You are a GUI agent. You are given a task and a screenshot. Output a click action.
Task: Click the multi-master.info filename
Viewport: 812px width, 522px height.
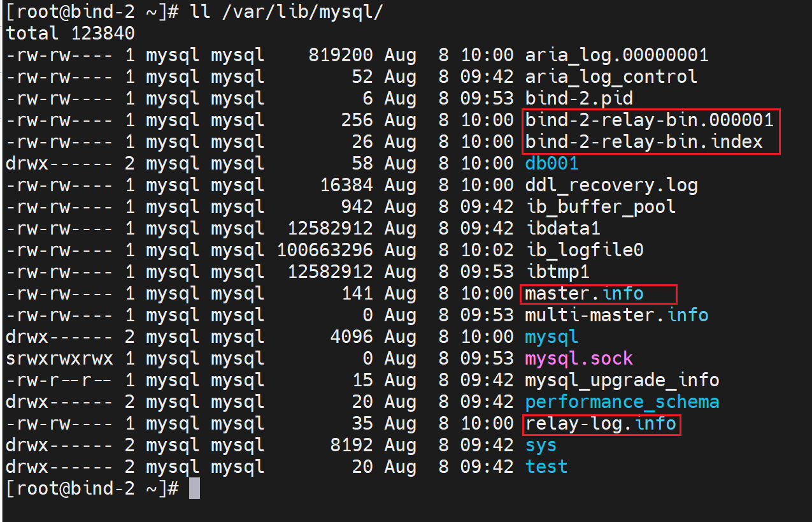click(x=616, y=315)
